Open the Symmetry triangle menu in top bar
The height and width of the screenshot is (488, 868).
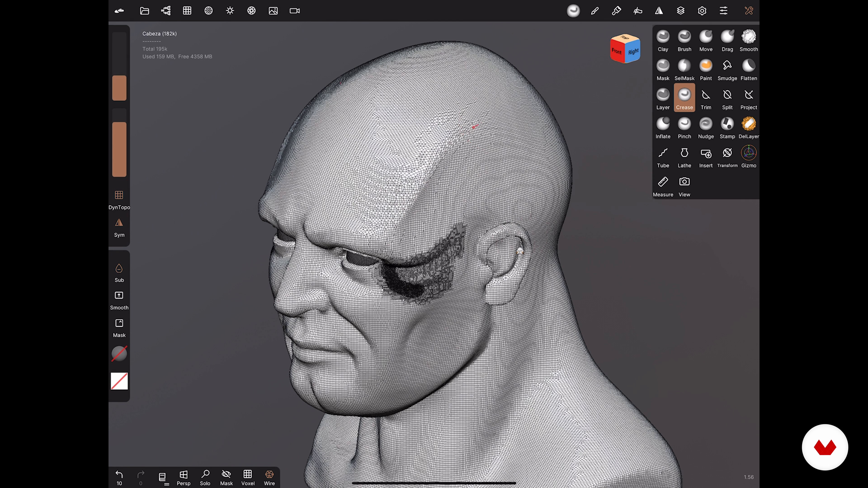[x=659, y=11]
